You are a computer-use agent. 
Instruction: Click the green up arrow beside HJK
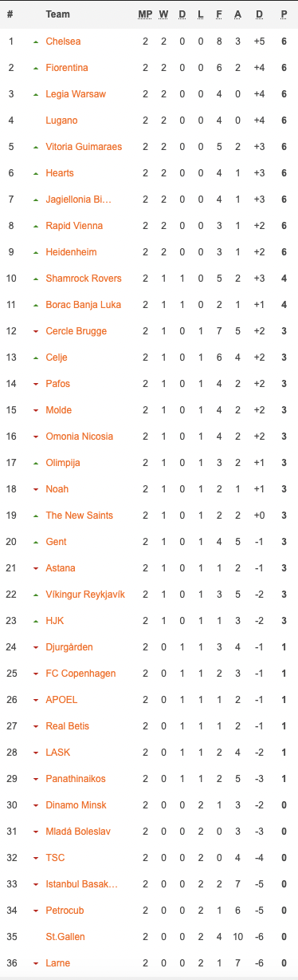pos(35,621)
